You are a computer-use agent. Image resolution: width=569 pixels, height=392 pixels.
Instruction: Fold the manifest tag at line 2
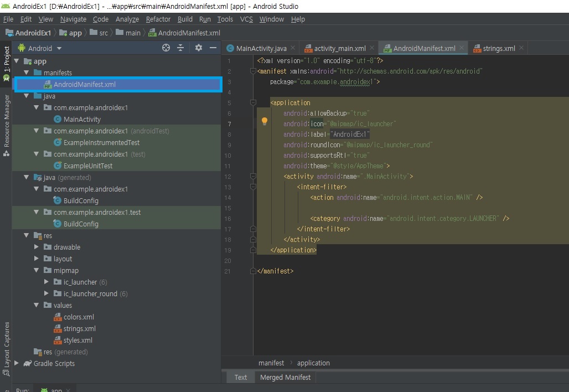tap(254, 71)
